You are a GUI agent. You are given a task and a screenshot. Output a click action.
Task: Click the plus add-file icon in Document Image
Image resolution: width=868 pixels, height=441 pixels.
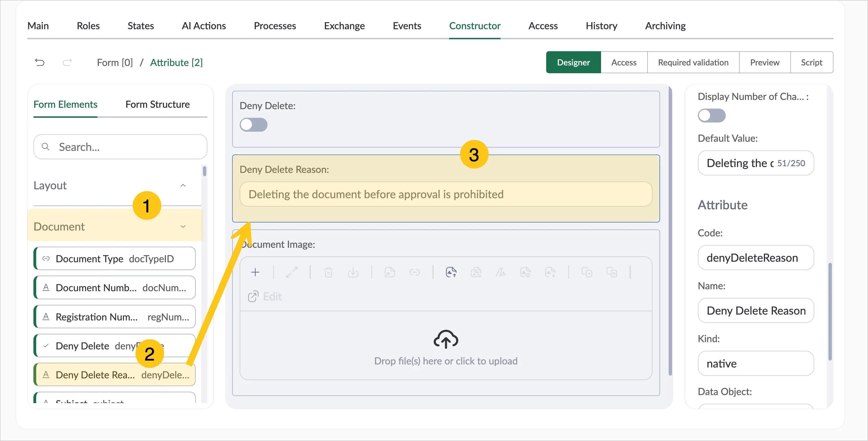255,272
